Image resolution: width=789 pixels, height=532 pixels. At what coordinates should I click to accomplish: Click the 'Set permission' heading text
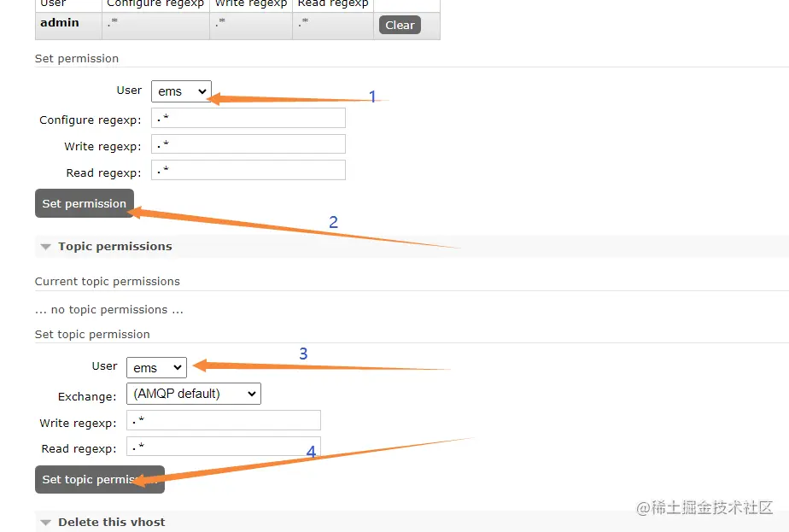pos(77,58)
